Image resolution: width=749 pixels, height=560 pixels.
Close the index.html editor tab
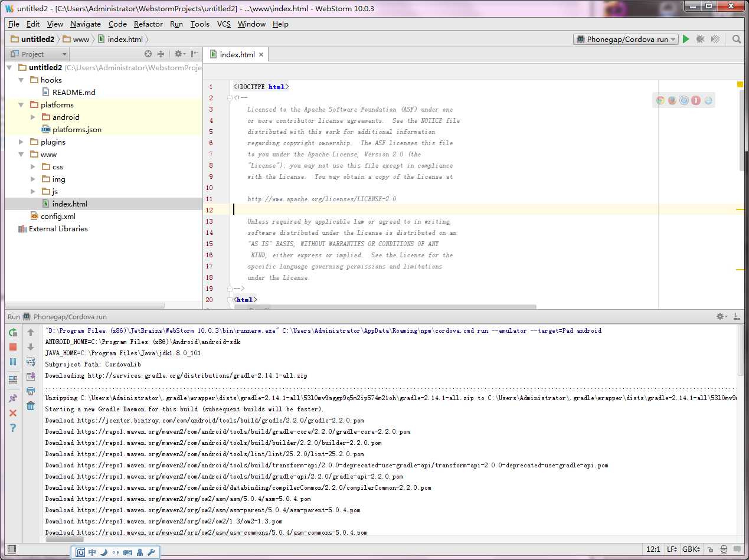(261, 54)
